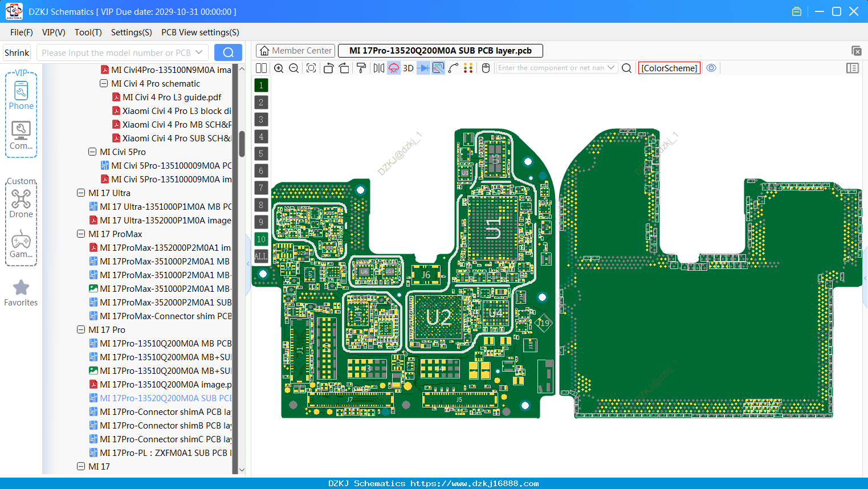868x489 pixels.
Task: Mirror the PCB view horizontally
Action: (x=379, y=68)
